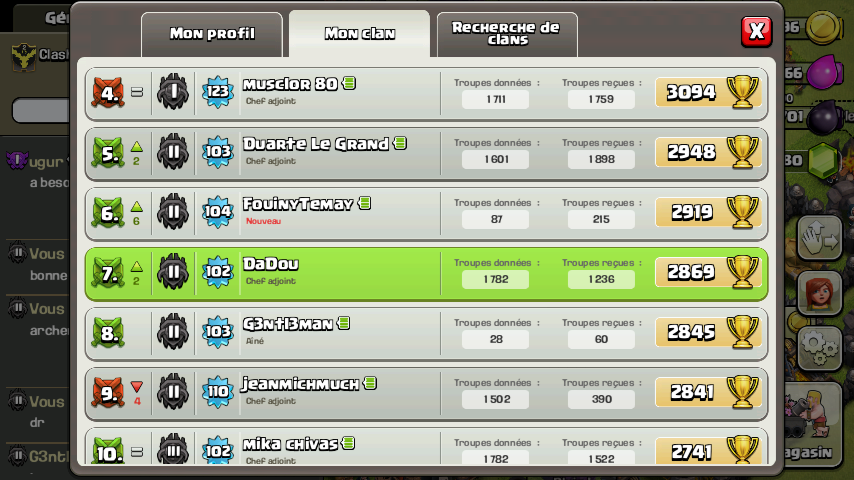Tap the trophy icon next to 3094
Image resolution: width=854 pixels, height=480 pixels.
(742, 92)
